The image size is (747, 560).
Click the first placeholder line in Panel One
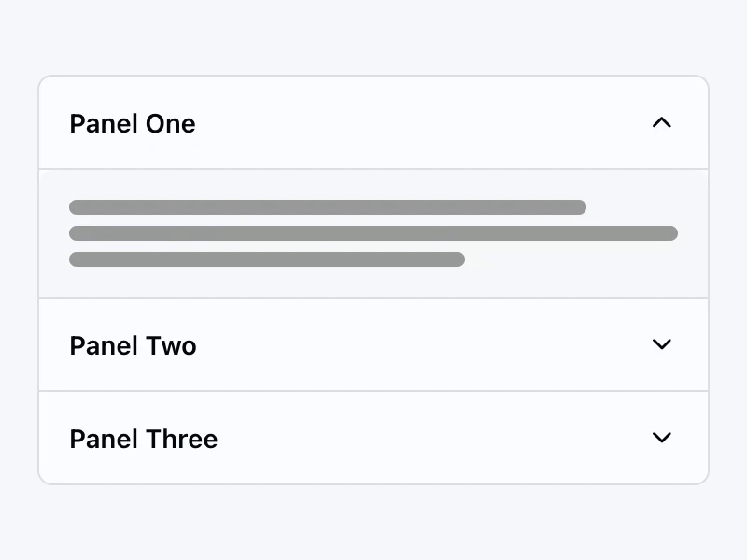(x=327, y=207)
